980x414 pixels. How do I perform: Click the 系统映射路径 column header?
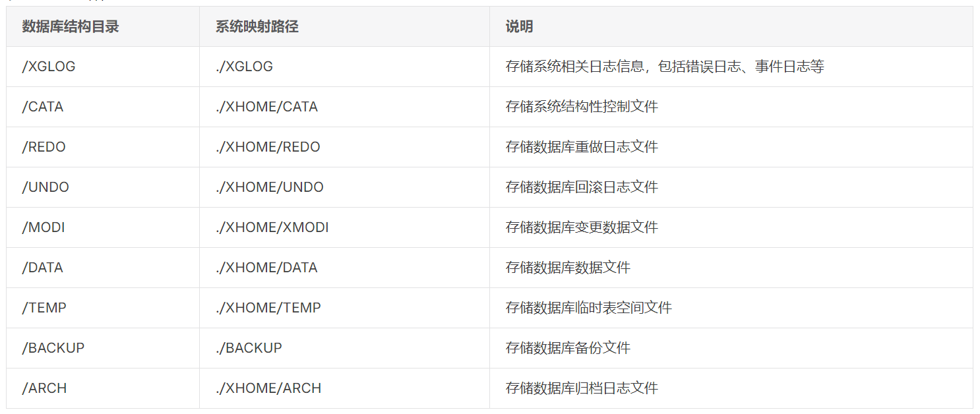tap(257, 26)
